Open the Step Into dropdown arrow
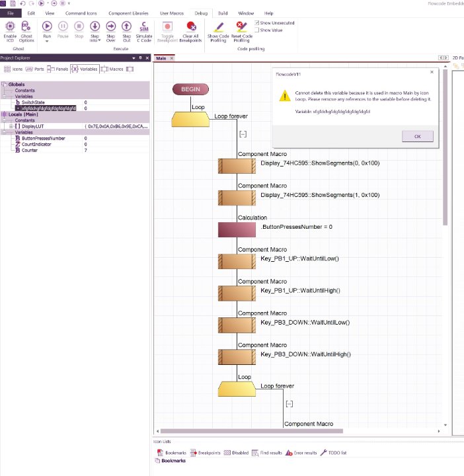Image resolution: width=464 pixels, height=476 pixels. pyautogui.click(x=99, y=40)
